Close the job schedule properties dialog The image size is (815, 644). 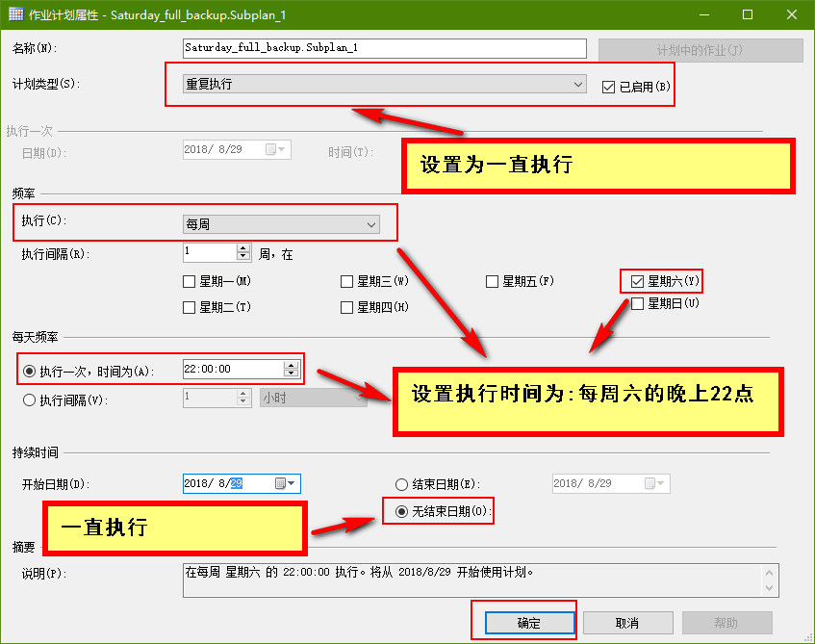tap(791, 15)
